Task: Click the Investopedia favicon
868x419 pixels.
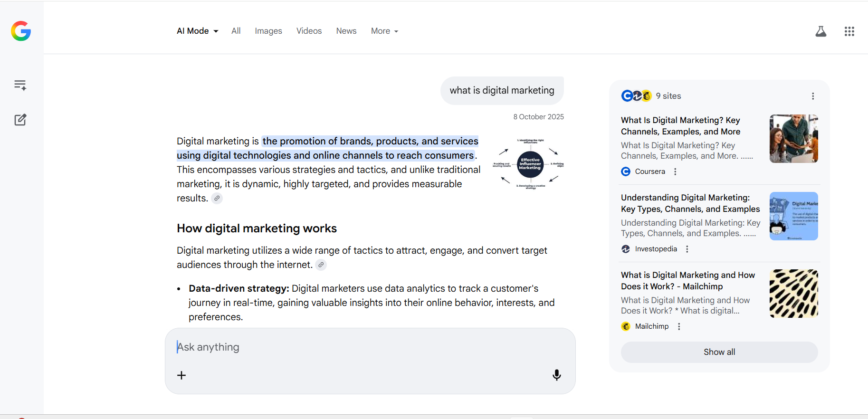Action: tap(626, 249)
